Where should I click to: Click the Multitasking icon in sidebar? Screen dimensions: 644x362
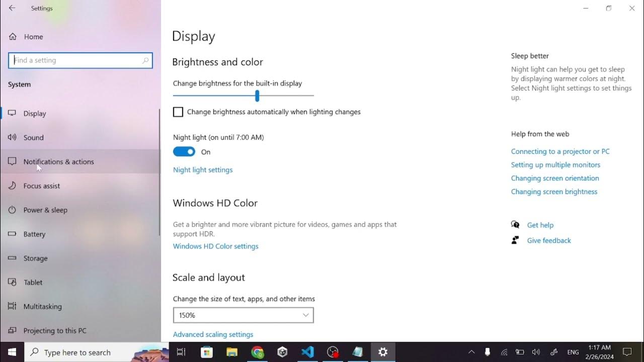[12, 306]
